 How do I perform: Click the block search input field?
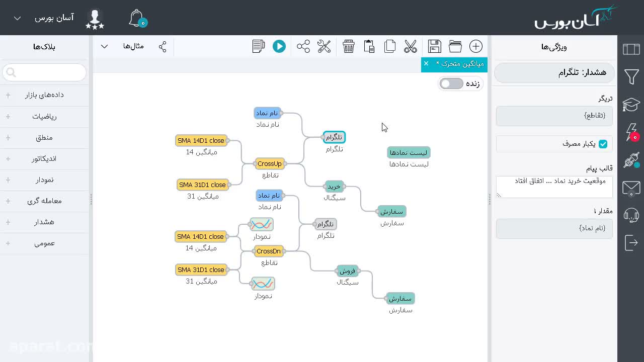(45, 72)
